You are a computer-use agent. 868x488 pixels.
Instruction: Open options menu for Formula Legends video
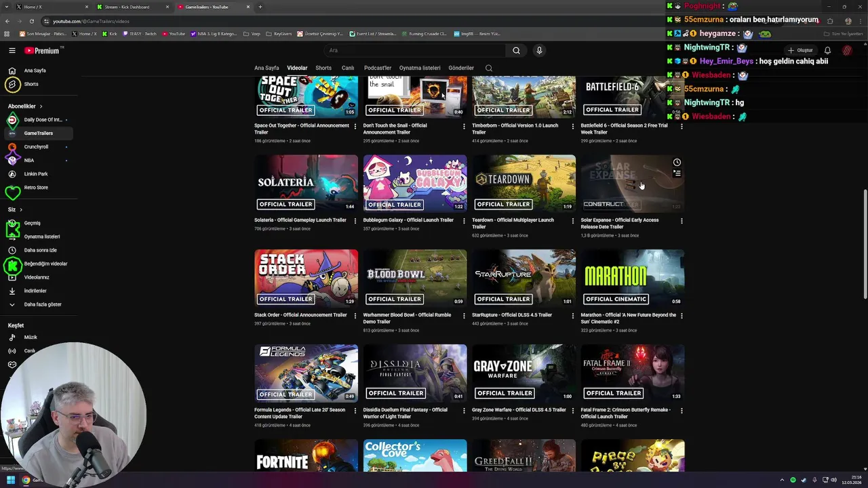[355, 411]
